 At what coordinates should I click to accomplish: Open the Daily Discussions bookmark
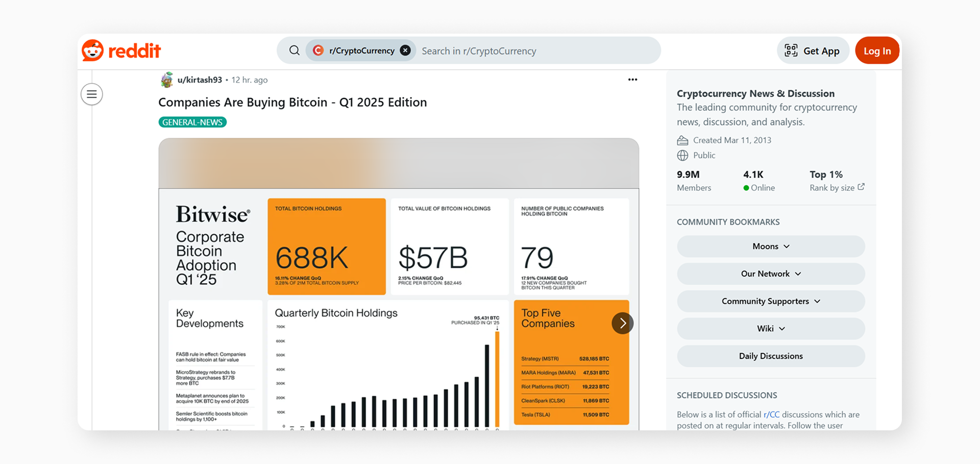click(x=771, y=356)
